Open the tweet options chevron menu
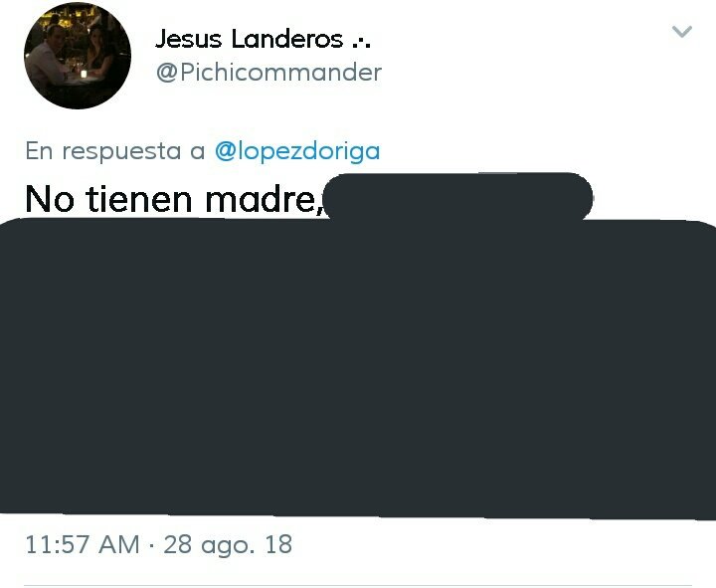This screenshot has width=716, height=588. click(682, 32)
